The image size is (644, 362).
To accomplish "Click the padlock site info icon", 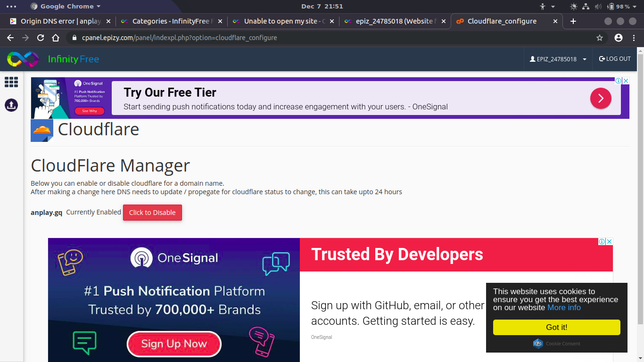I will (x=74, y=38).
